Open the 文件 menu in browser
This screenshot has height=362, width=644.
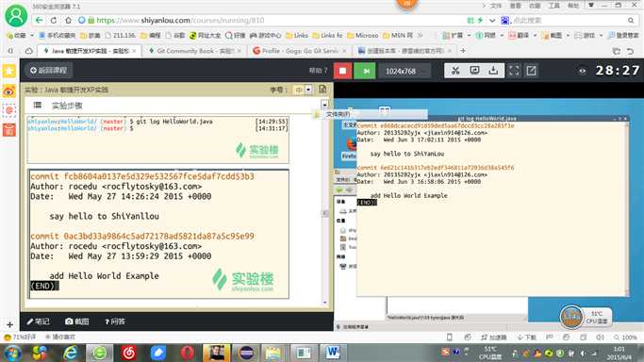(x=496, y=6)
